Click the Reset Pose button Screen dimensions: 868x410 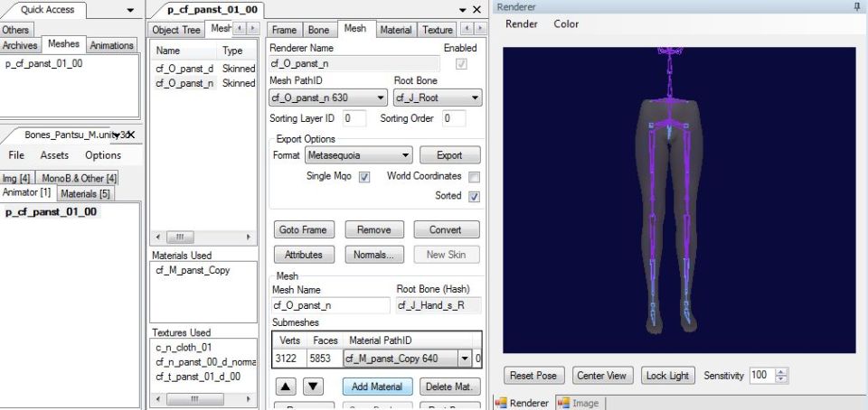pos(533,376)
